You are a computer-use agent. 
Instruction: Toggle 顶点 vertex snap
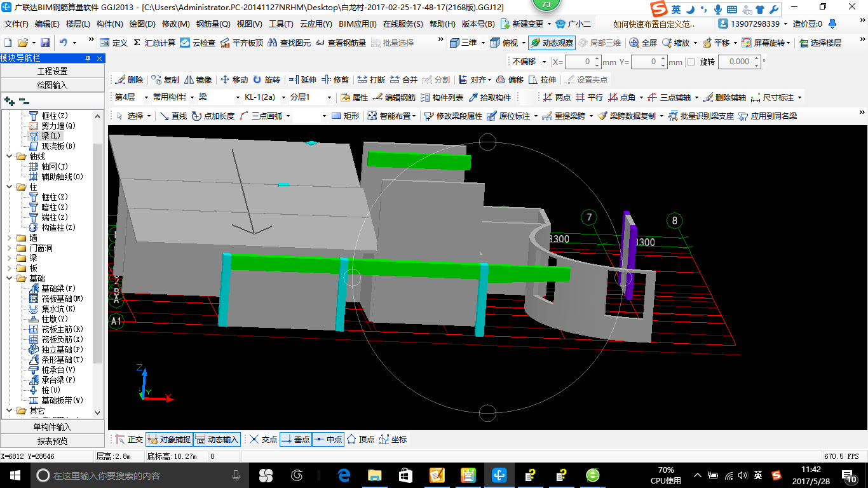360,439
